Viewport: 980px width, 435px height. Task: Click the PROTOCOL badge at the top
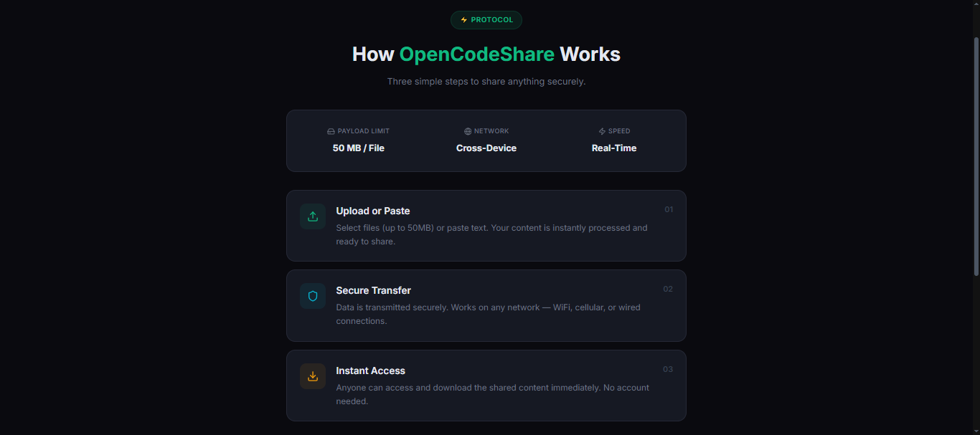coord(486,20)
